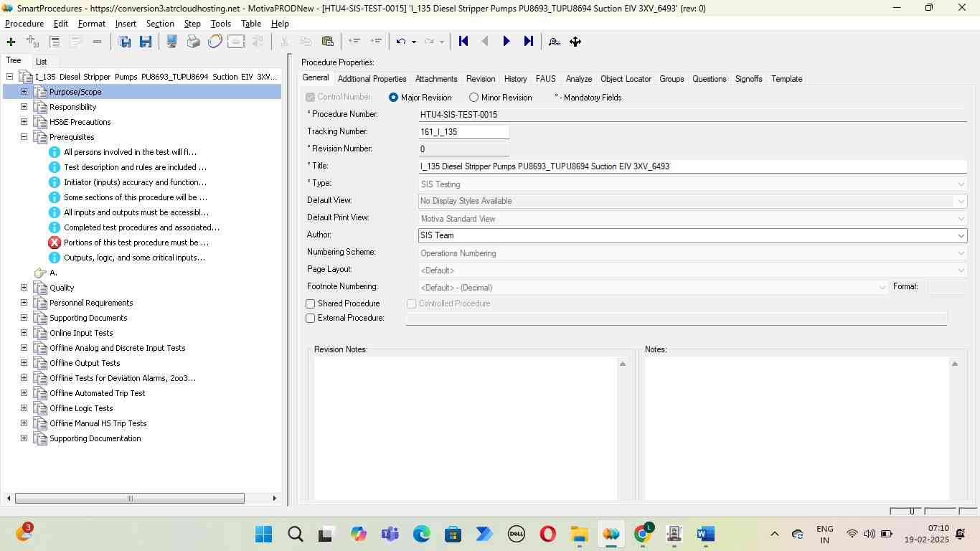The height and width of the screenshot is (551, 980).
Task: Click the paste clipboard icon
Action: pyautogui.click(x=327, y=42)
